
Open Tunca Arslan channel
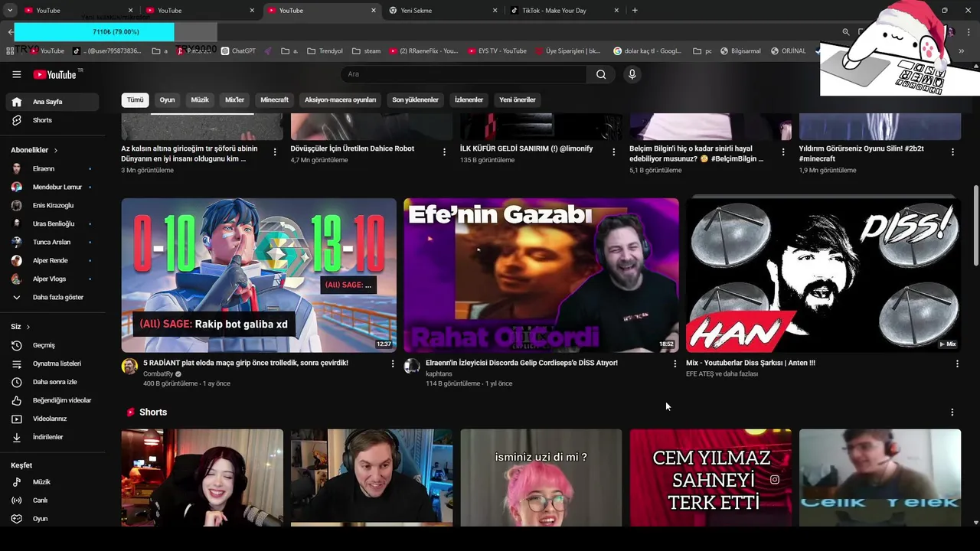52,242
